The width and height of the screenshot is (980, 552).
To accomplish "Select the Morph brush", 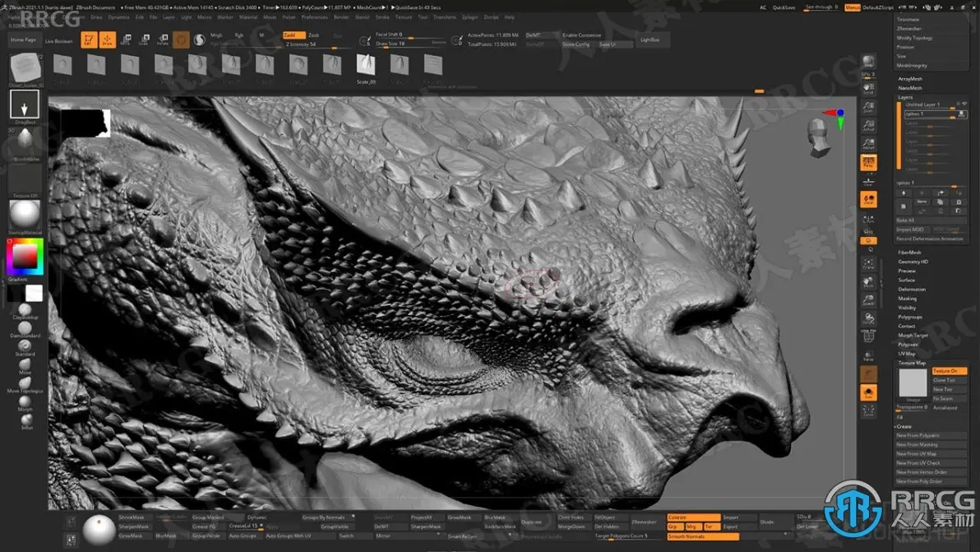I will [x=25, y=401].
